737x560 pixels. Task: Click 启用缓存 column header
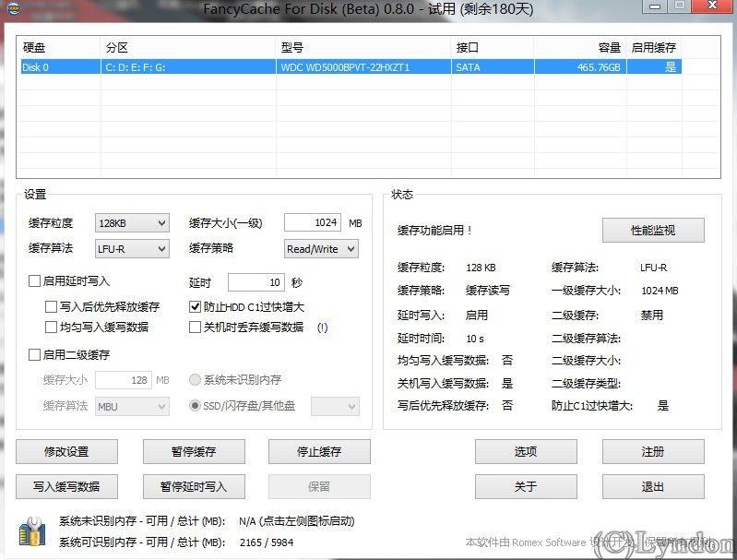tap(654, 47)
